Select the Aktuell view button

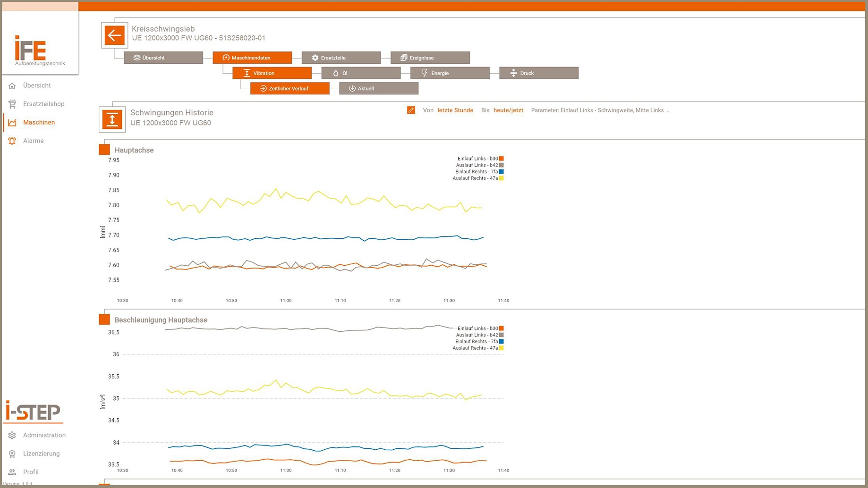(x=378, y=89)
